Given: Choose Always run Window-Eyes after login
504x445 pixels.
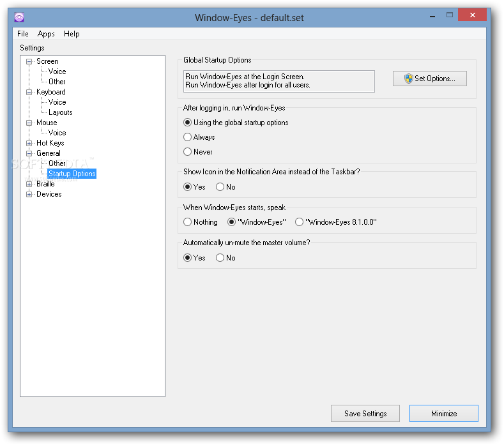Looking at the screenshot, I should [199, 137].
